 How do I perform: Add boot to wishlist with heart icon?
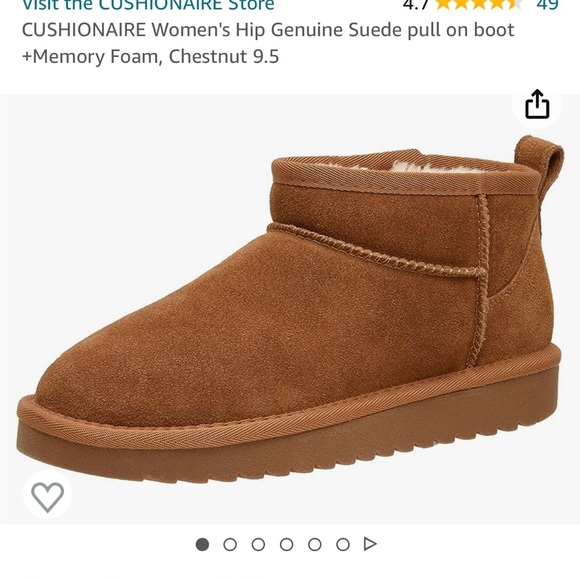[47, 495]
